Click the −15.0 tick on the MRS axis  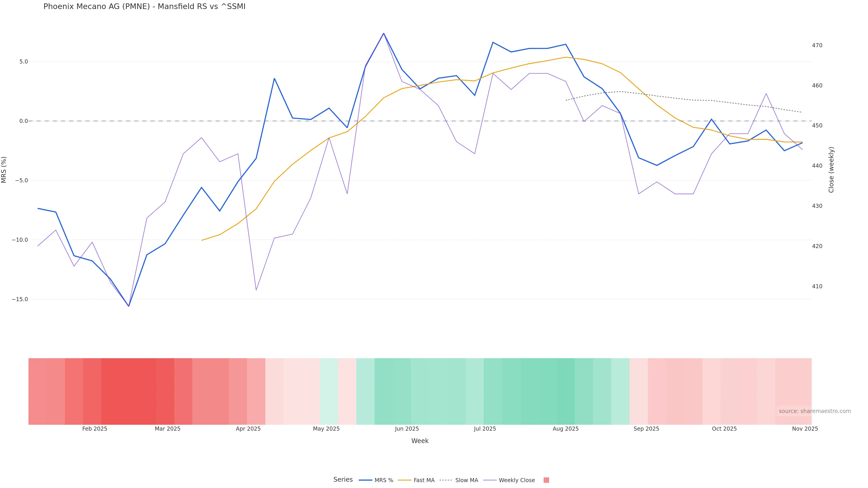click(x=20, y=299)
